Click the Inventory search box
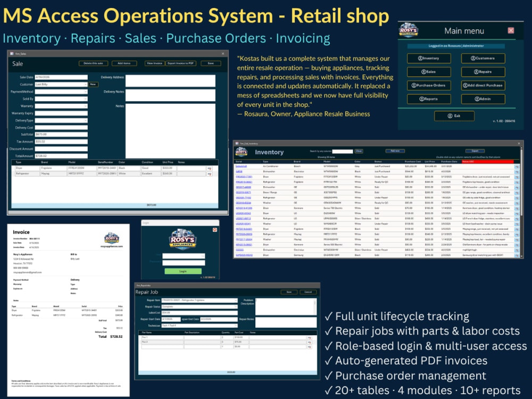Viewport: 532px width, 399px height. coord(342,151)
